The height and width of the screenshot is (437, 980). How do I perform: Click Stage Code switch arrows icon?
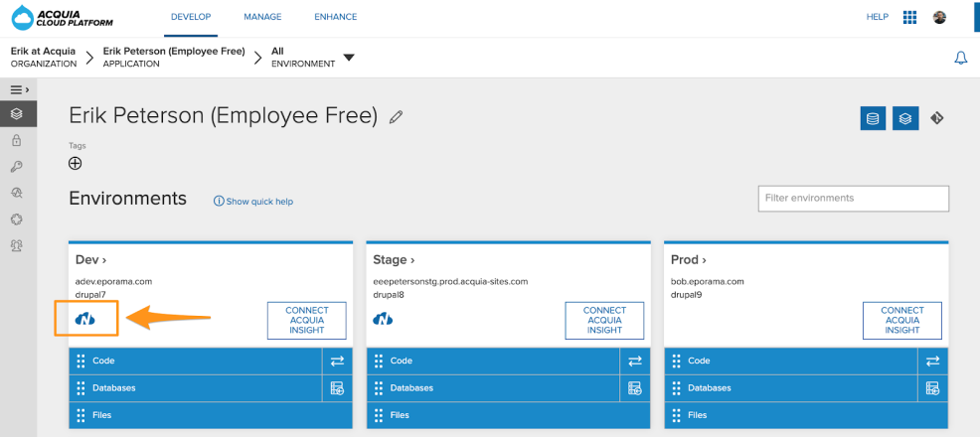(635, 361)
